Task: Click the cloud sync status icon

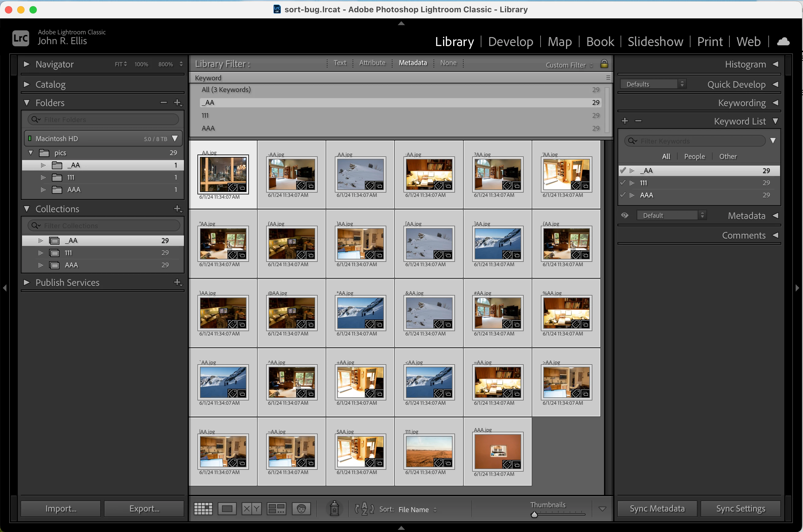Action: pos(783,41)
